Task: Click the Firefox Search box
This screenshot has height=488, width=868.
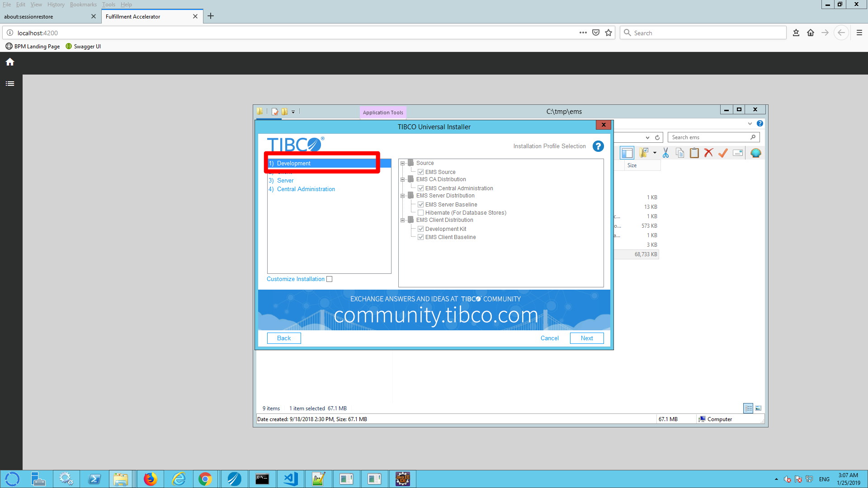Action: pyautogui.click(x=703, y=33)
